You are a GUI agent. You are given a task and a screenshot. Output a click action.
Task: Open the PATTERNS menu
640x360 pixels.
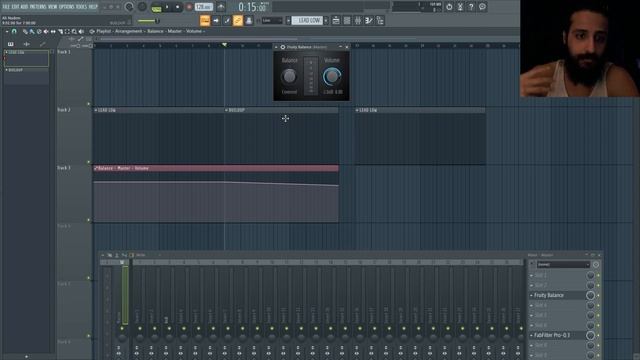click(38, 7)
